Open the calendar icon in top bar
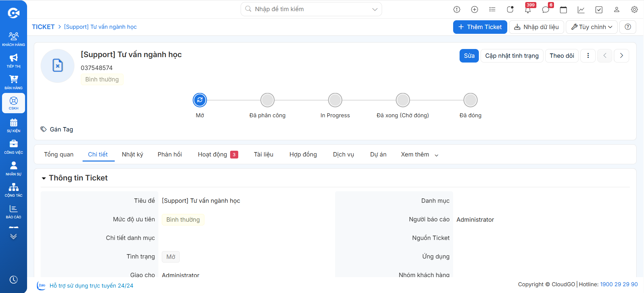This screenshot has height=293, width=644. 563,9
